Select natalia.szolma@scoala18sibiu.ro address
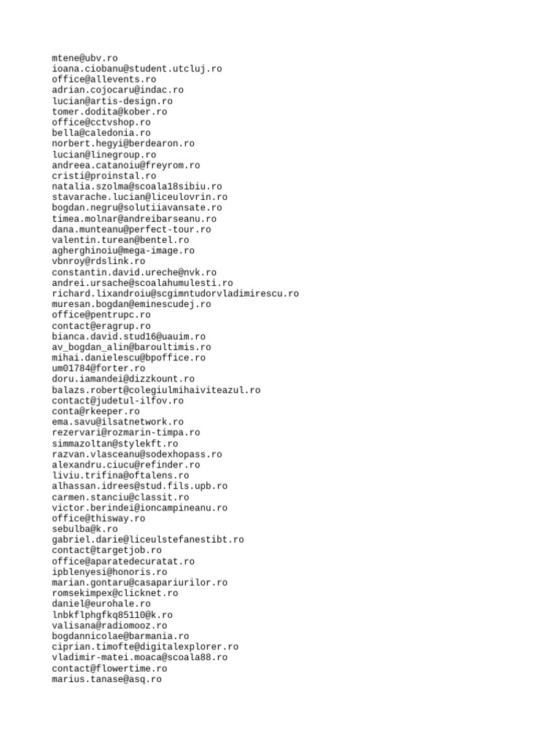The height and width of the screenshot is (747, 560). tap(136, 186)
